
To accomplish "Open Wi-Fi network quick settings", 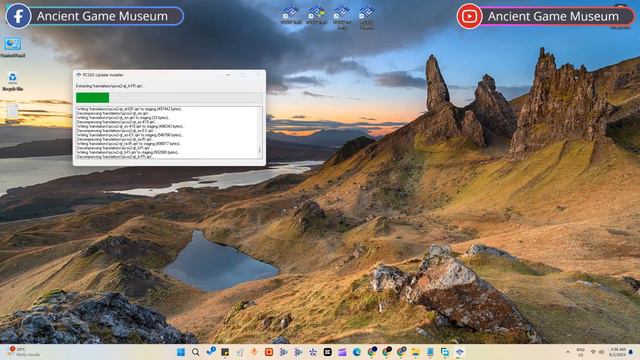I will [593, 352].
